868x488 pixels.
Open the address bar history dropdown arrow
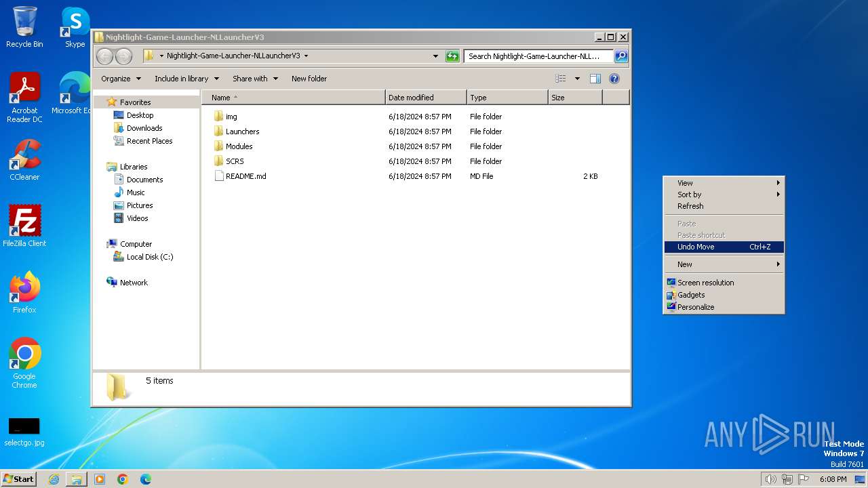click(435, 56)
